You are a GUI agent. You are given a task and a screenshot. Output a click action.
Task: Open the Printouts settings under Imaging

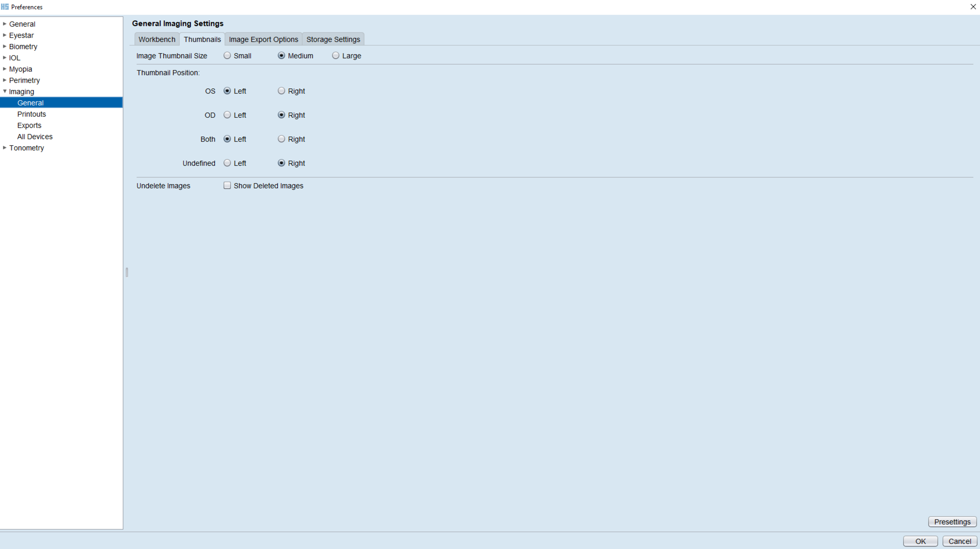[x=31, y=114]
